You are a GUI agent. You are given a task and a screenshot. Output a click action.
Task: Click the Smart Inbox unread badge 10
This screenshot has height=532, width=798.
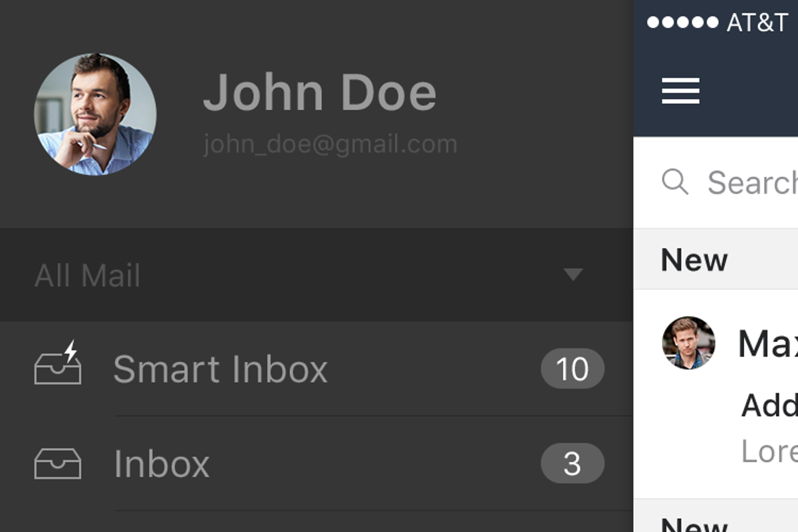tap(573, 369)
